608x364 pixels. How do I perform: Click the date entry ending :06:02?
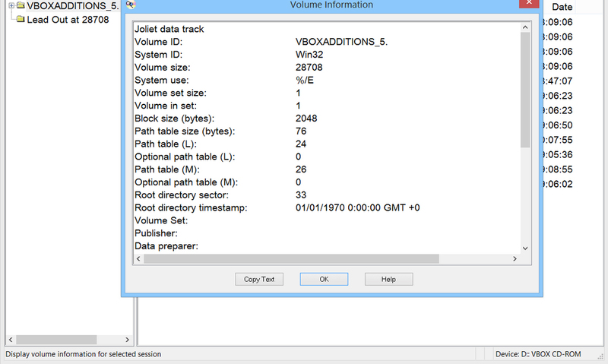click(x=558, y=184)
